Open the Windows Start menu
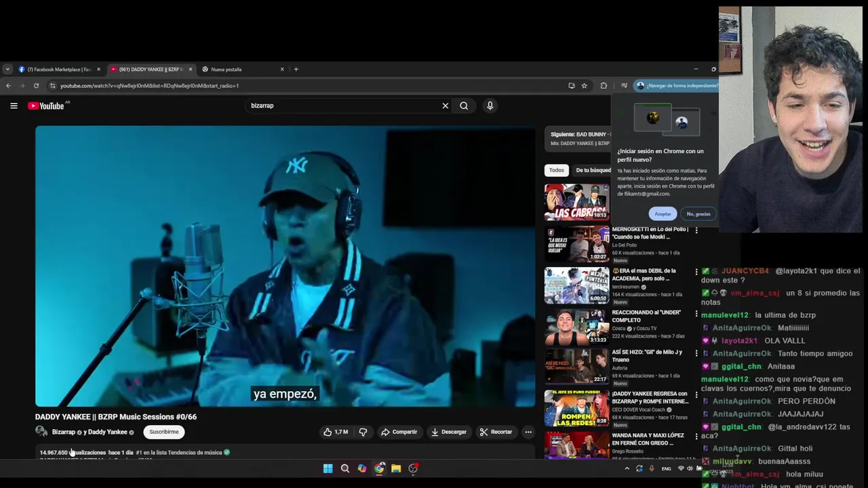 coord(328,468)
